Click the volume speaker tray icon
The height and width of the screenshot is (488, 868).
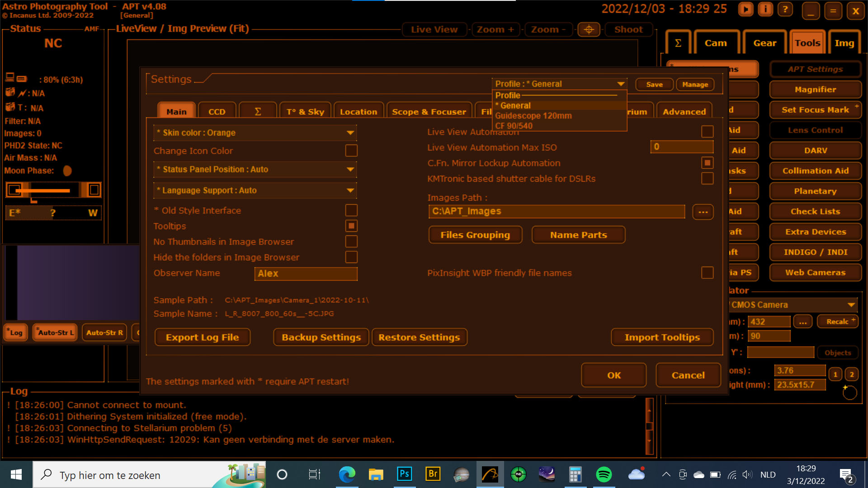tap(747, 474)
